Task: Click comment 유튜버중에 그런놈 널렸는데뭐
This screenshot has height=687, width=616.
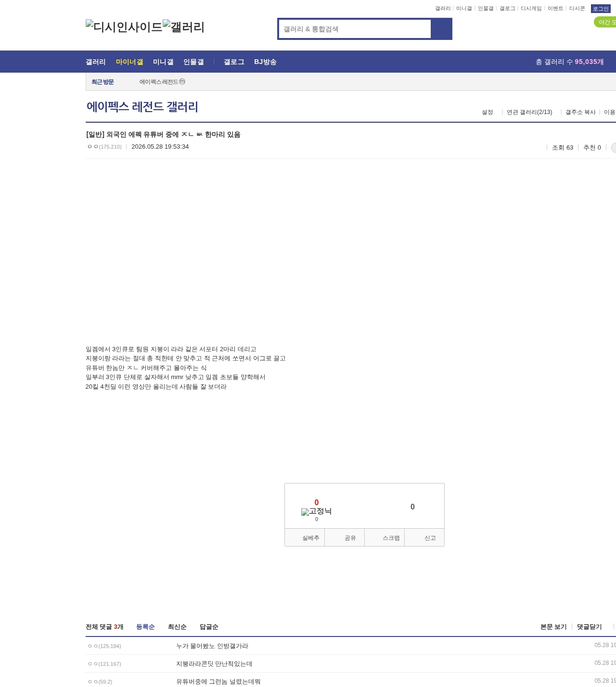Action: [218, 682]
